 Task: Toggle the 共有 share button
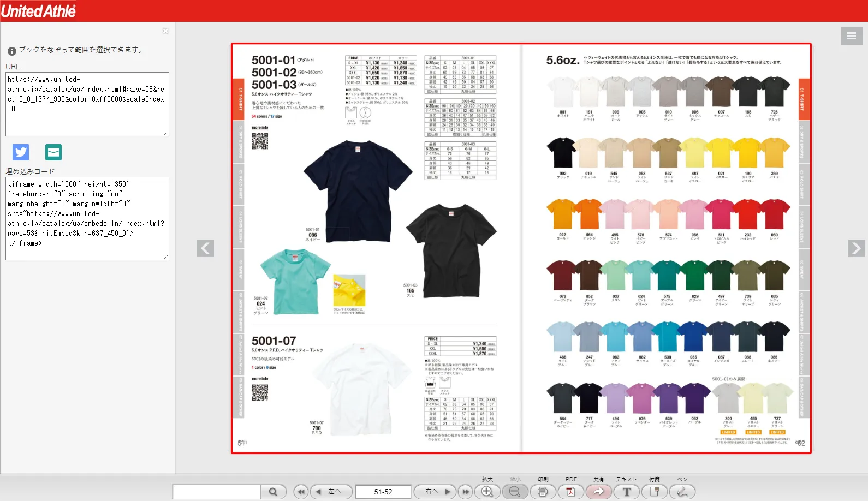[599, 492]
